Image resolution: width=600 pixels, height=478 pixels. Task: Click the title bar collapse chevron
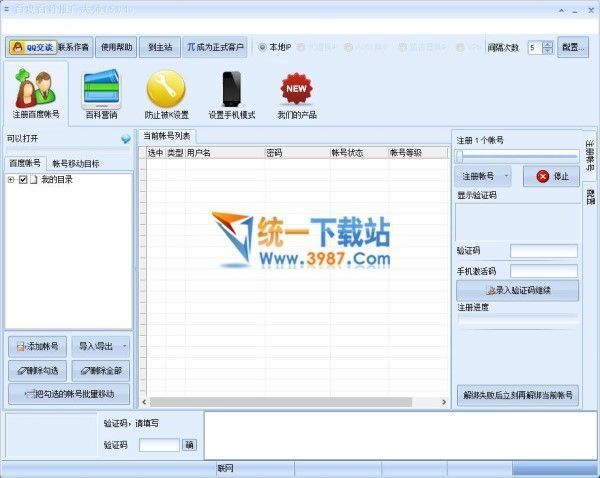561,11
